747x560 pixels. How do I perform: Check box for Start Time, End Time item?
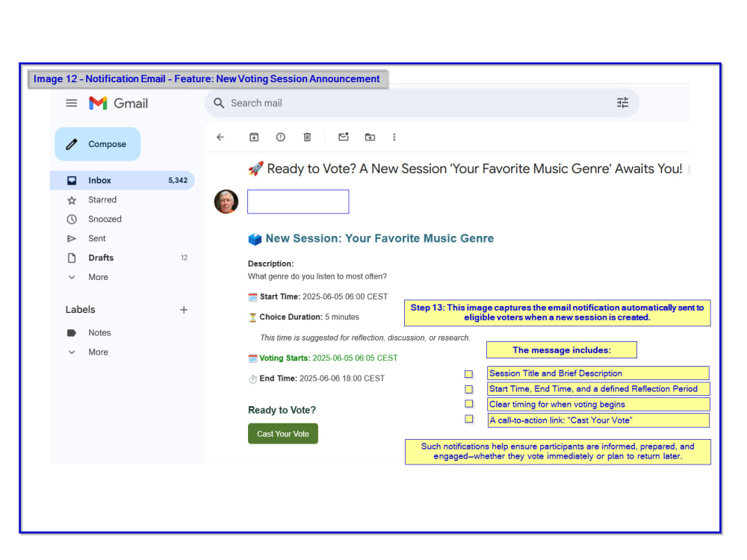click(469, 390)
